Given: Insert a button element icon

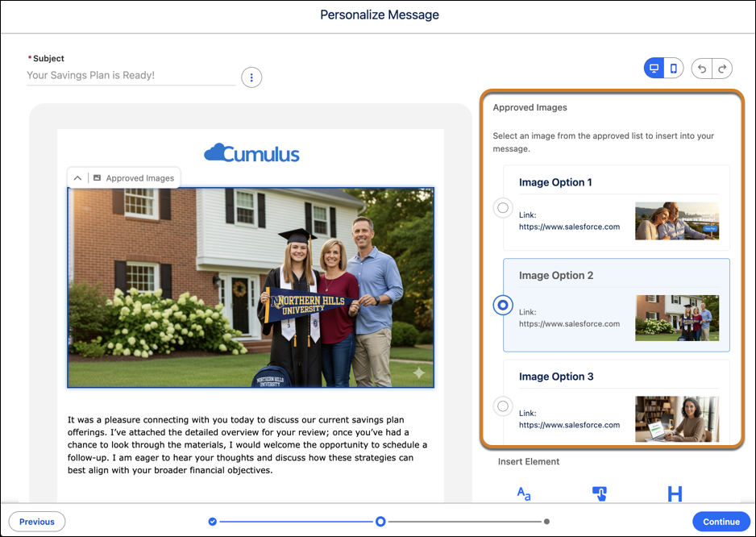Looking at the screenshot, I should [599, 493].
